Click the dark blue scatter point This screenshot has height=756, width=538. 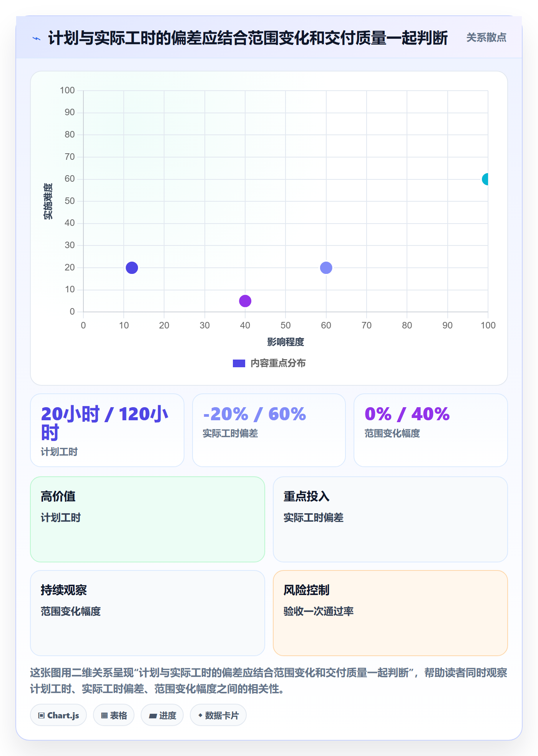(x=132, y=268)
